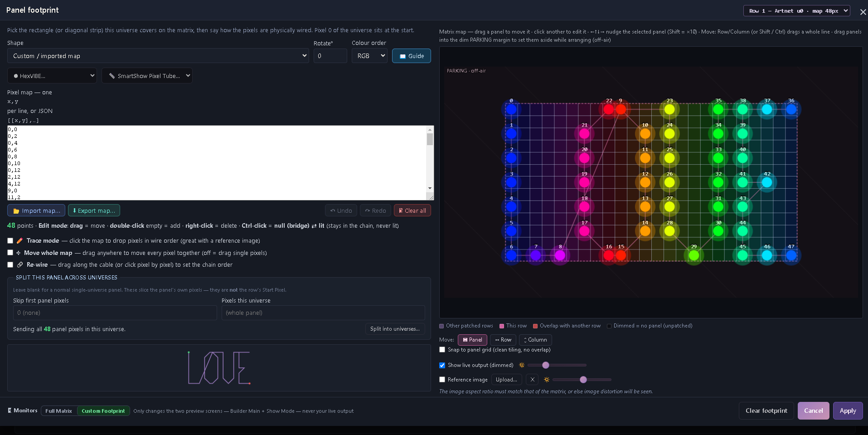Click pixel 0 on the matrix map
Screen dimensions: 868x435
tap(511, 109)
